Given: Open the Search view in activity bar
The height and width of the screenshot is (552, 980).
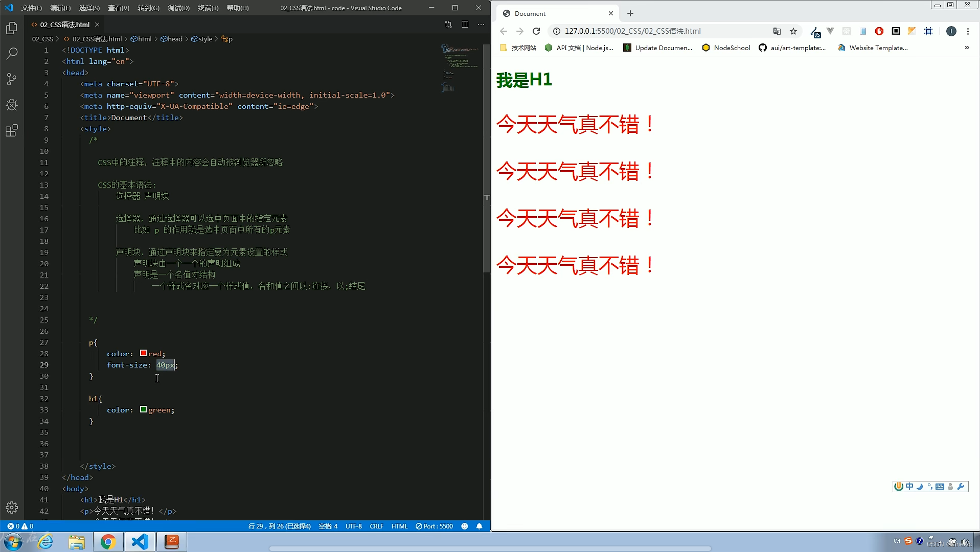Looking at the screenshot, I should point(12,53).
